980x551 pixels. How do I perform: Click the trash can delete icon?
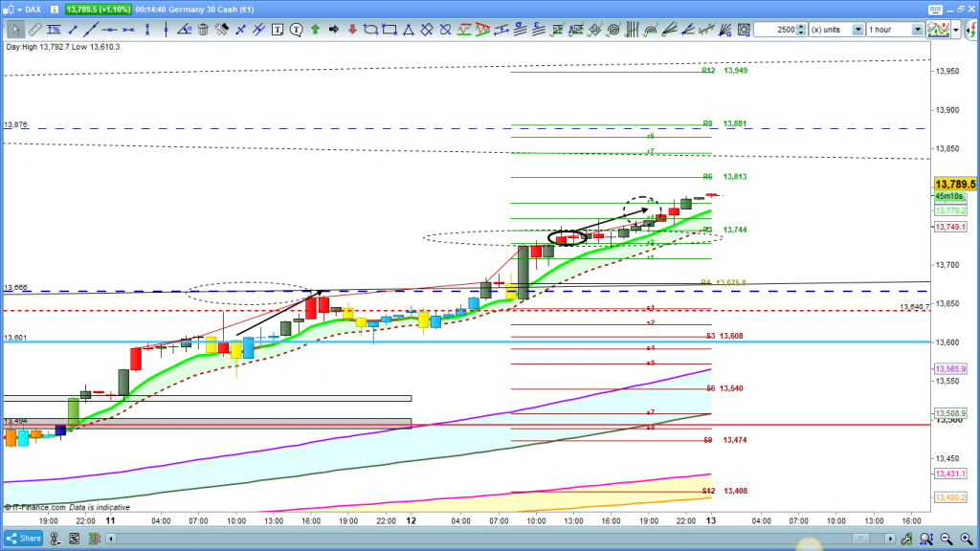pyautogui.click(x=203, y=30)
